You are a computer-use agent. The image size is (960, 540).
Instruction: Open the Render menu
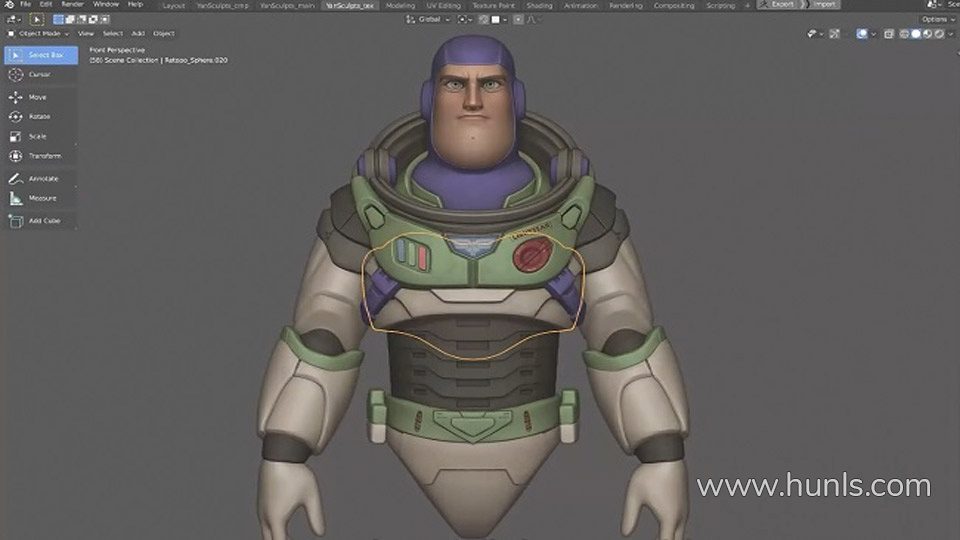(73, 4)
